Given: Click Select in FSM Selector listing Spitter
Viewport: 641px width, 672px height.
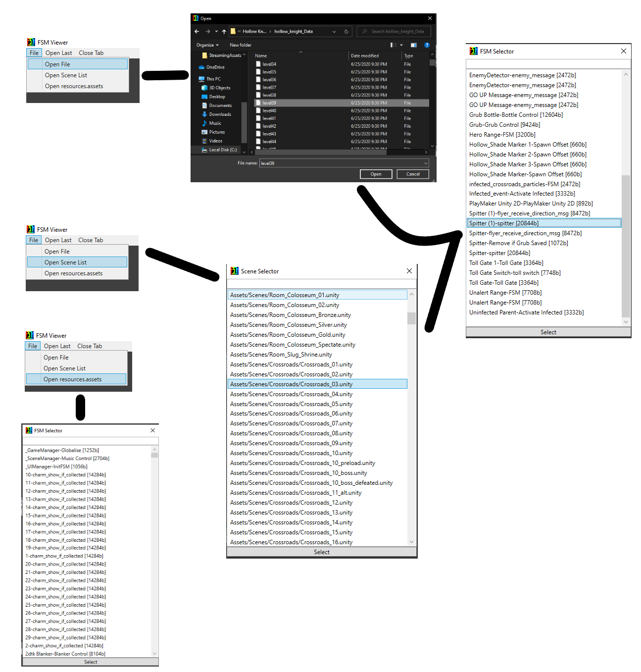Looking at the screenshot, I should (548, 332).
